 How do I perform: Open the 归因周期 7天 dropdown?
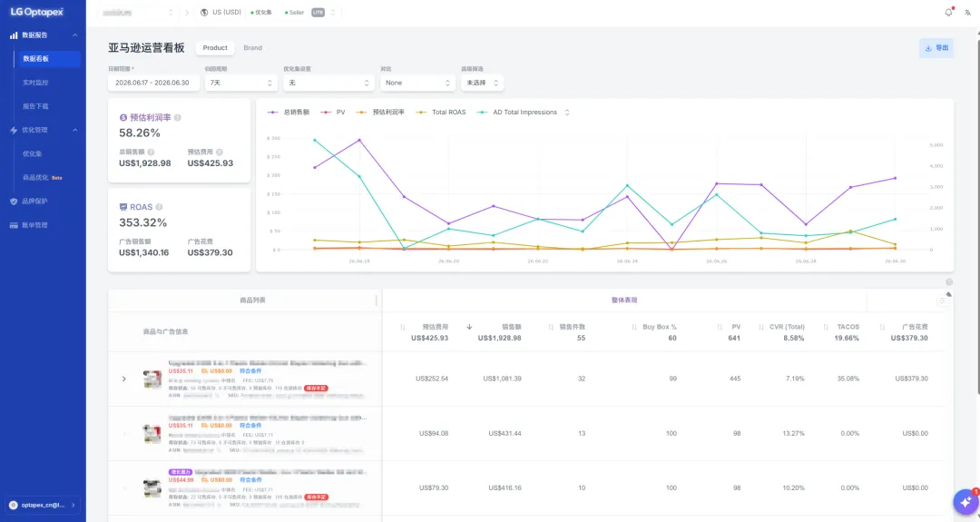(x=241, y=83)
